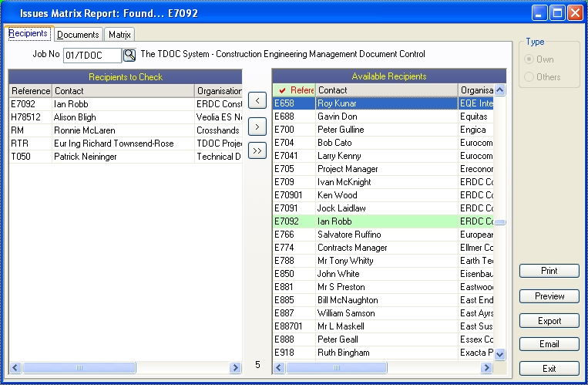Select the Larry Kenny row

coord(383,156)
